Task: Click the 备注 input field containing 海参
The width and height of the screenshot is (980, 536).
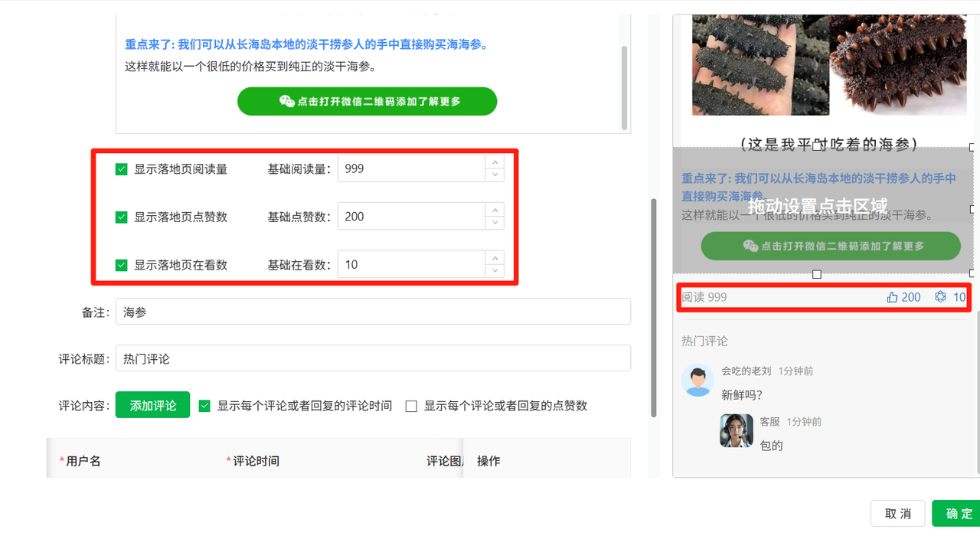Action: 373,312
